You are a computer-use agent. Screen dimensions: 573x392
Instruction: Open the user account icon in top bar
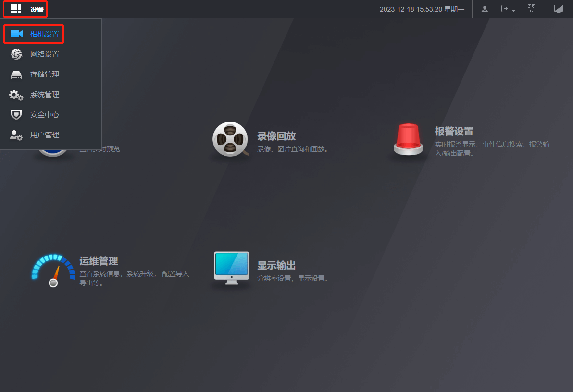click(485, 9)
